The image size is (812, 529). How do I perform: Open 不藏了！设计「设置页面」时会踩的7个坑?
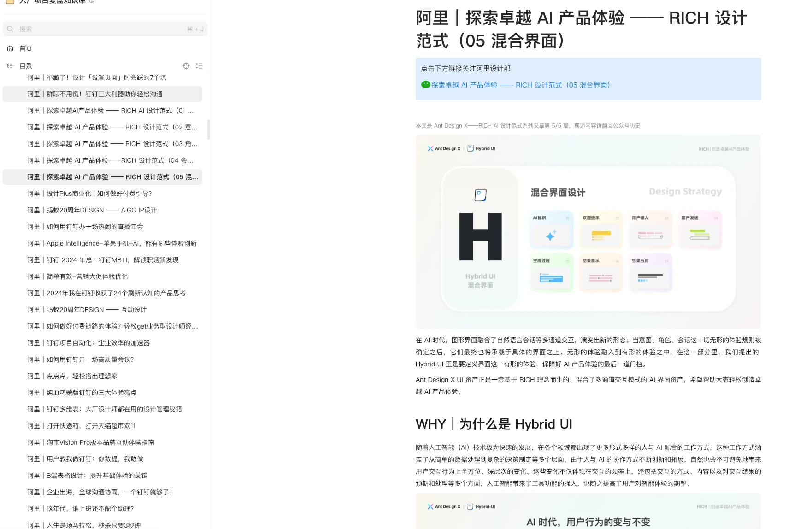(102, 77)
